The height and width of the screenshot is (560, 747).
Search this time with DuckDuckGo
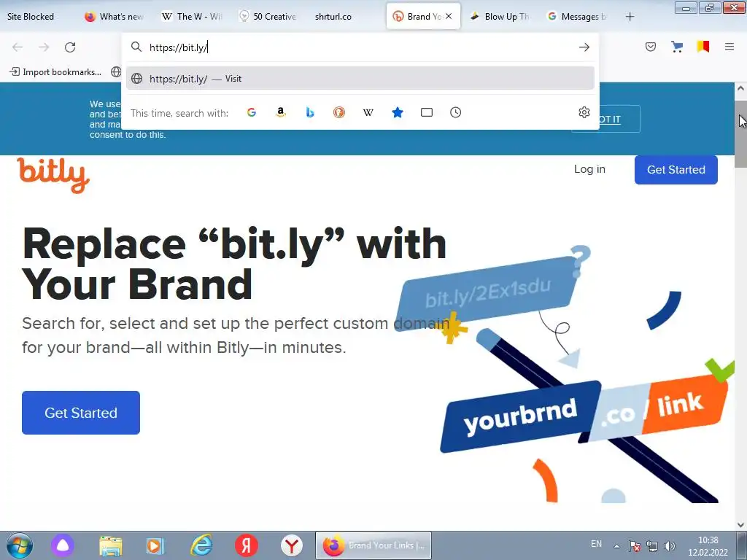point(338,112)
